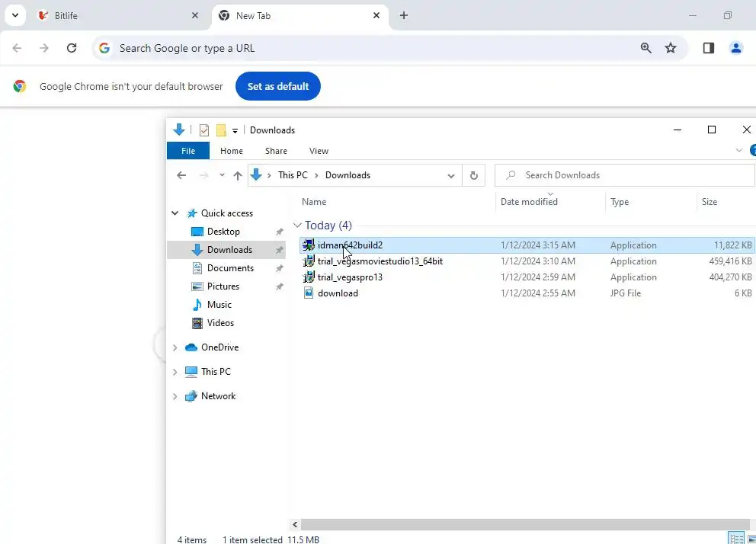Viewport: 756px width, 544px height.
Task: Refresh the Downloads folder
Action: 473,175
